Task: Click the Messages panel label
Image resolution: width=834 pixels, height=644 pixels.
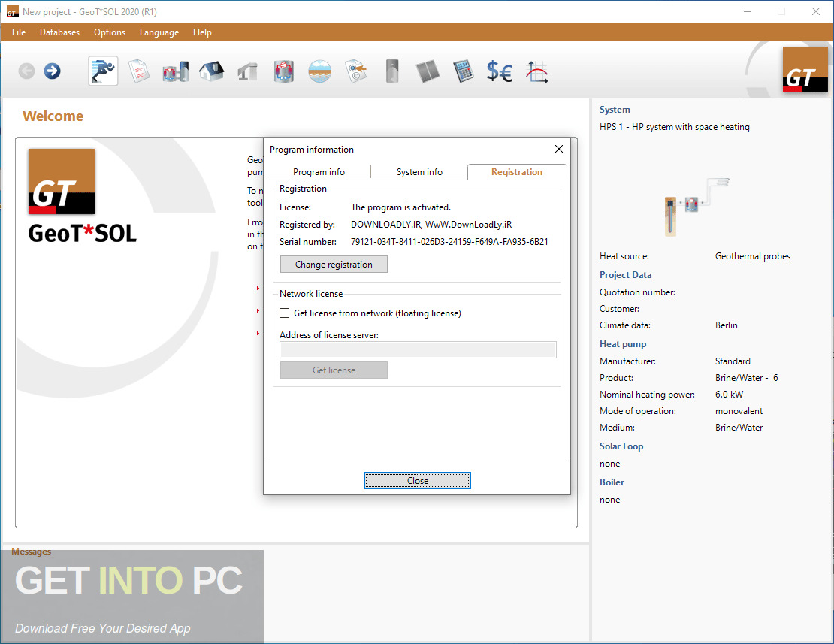Action: point(32,552)
